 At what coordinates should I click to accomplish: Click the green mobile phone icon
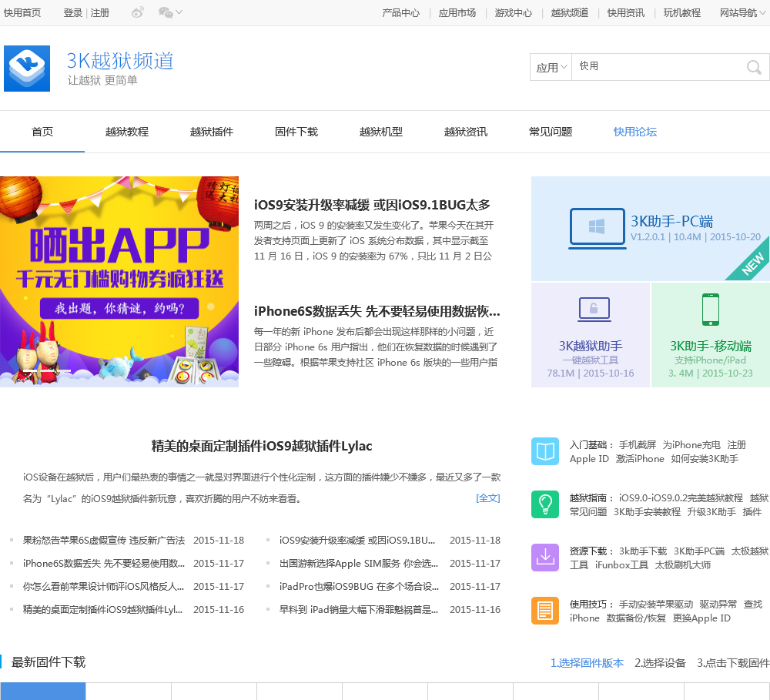coord(710,310)
